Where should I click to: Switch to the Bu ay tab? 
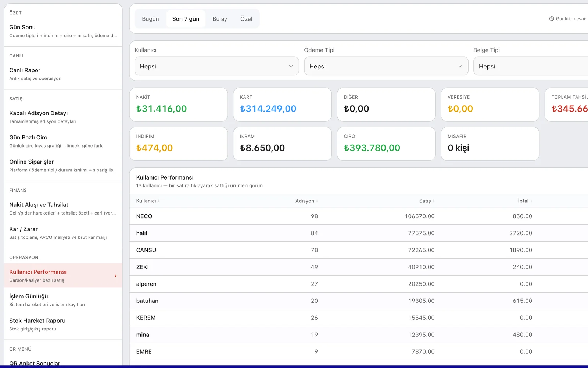[x=220, y=19]
